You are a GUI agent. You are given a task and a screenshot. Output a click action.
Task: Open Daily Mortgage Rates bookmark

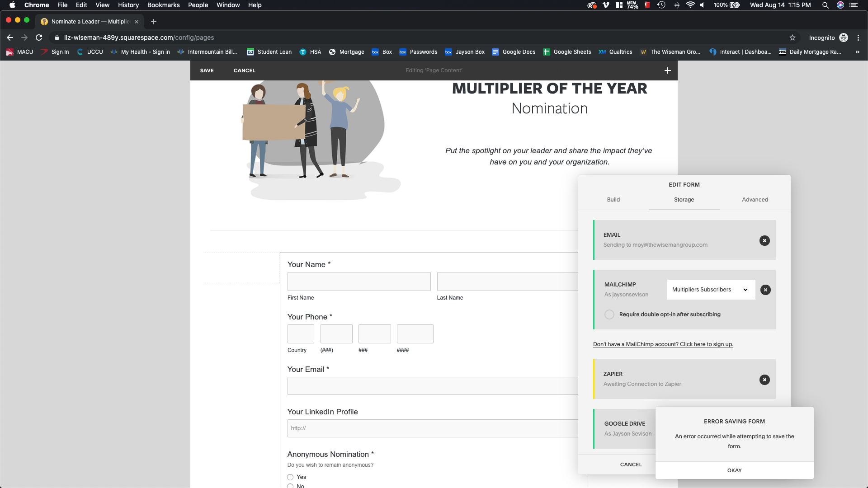pyautogui.click(x=810, y=52)
